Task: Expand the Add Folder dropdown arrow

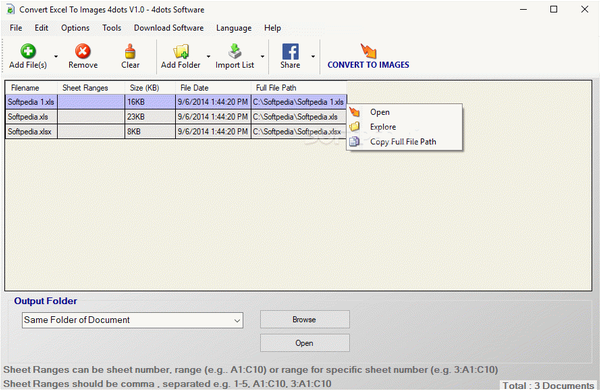Action: [x=209, y=56]
